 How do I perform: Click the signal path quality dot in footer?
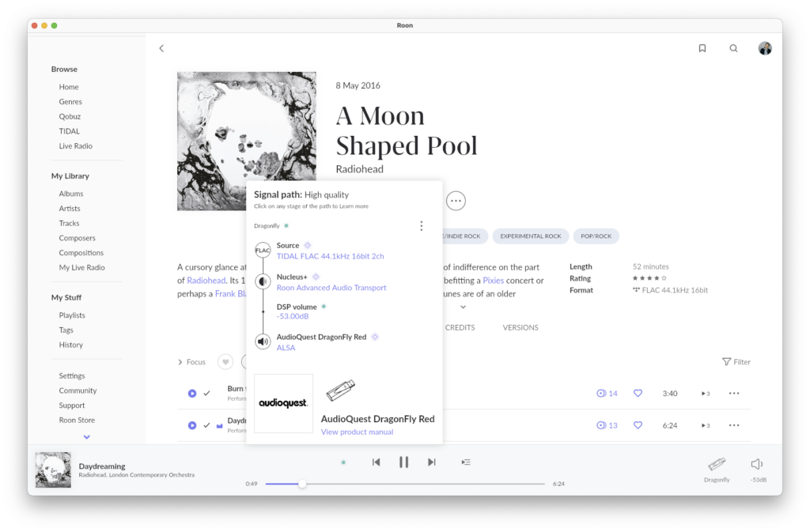click(343, 462)
